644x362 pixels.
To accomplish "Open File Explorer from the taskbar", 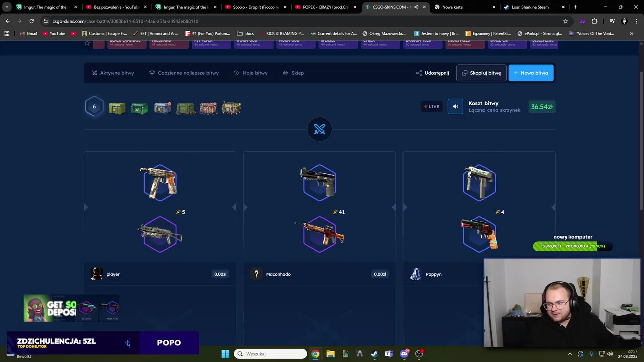I will [x=330, y=354].
